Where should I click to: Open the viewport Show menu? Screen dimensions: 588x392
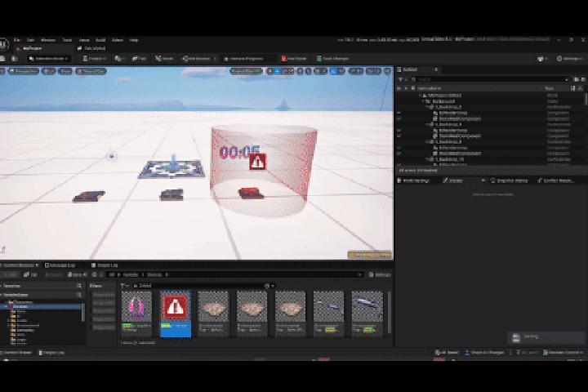pos(65,71)
